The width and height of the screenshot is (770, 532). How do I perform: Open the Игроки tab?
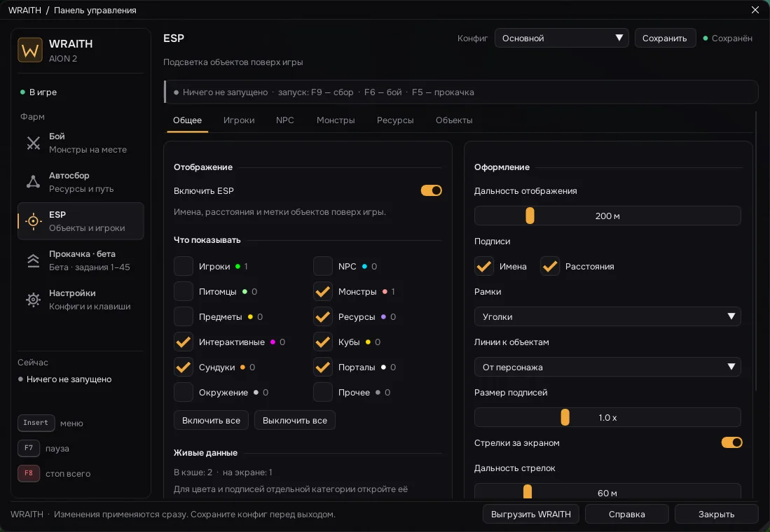click(x=239, y=120)
